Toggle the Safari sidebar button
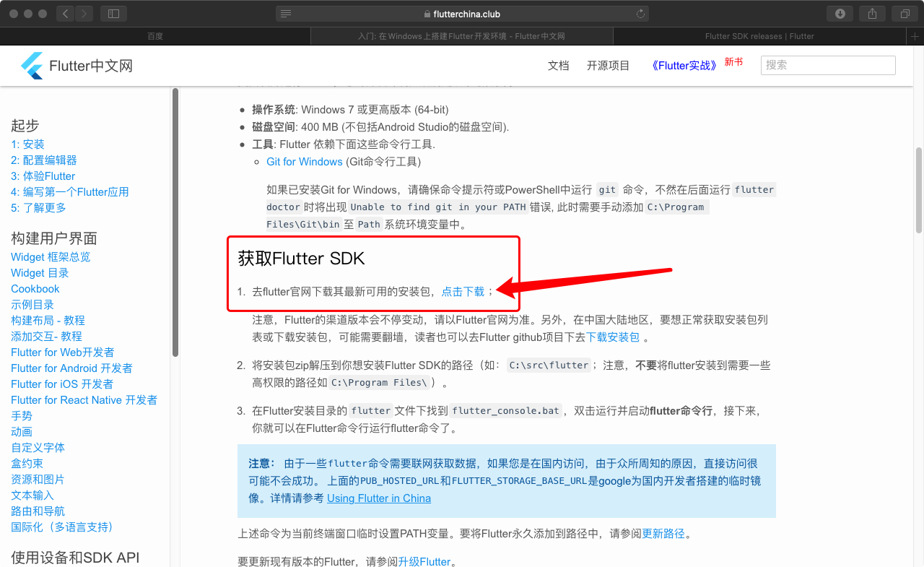Screen dimensions: 924x567 pos(113,14)
